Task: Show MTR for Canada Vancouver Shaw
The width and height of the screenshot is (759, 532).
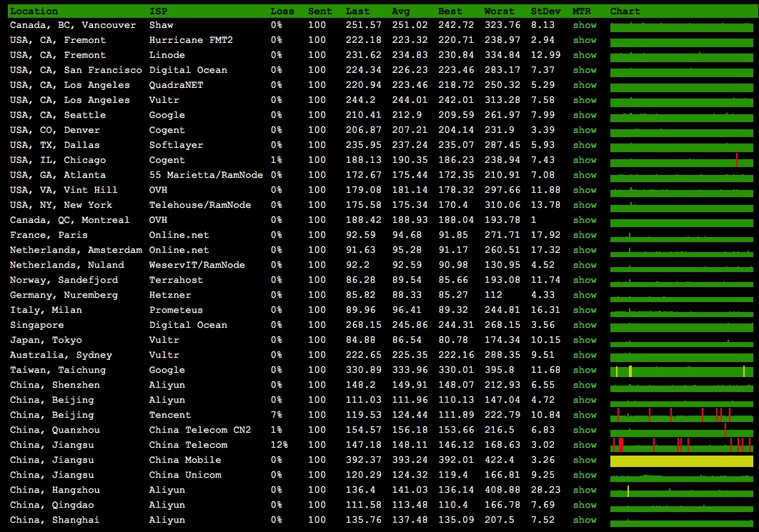Action: (585, 25)
